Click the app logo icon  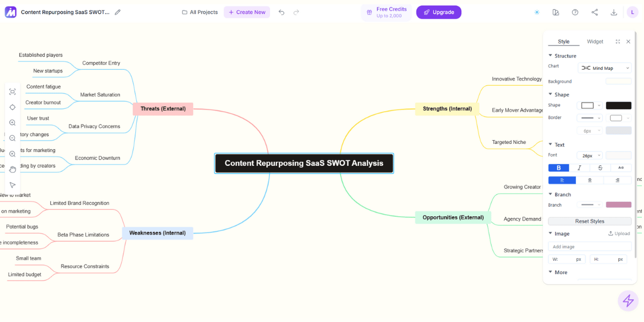[11, 12]
